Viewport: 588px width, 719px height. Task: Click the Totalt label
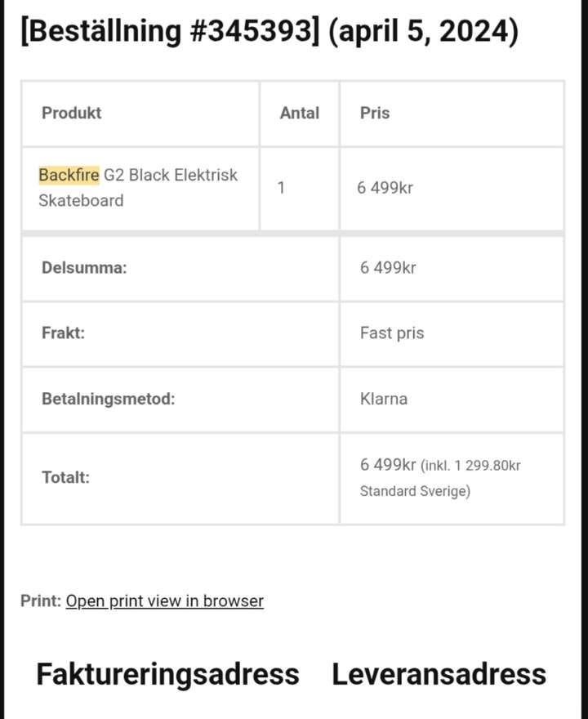click(65, 477)
